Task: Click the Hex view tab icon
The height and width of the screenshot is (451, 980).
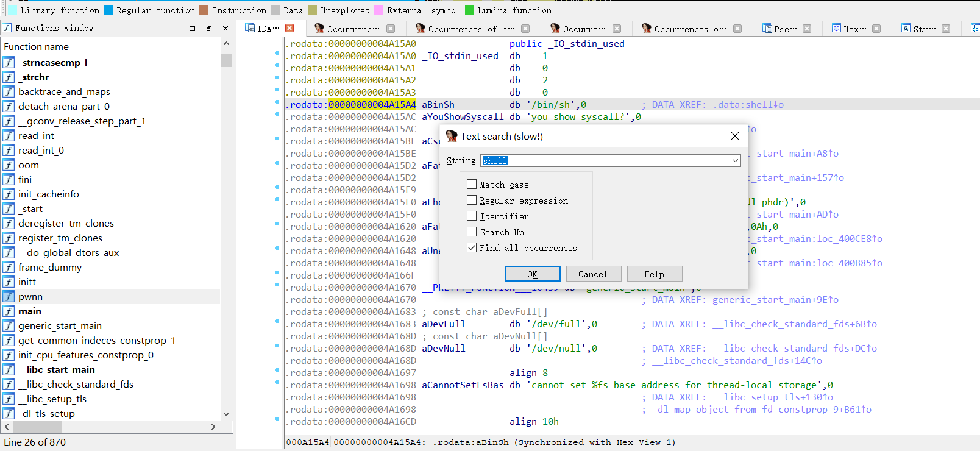Action: (837, 28)
